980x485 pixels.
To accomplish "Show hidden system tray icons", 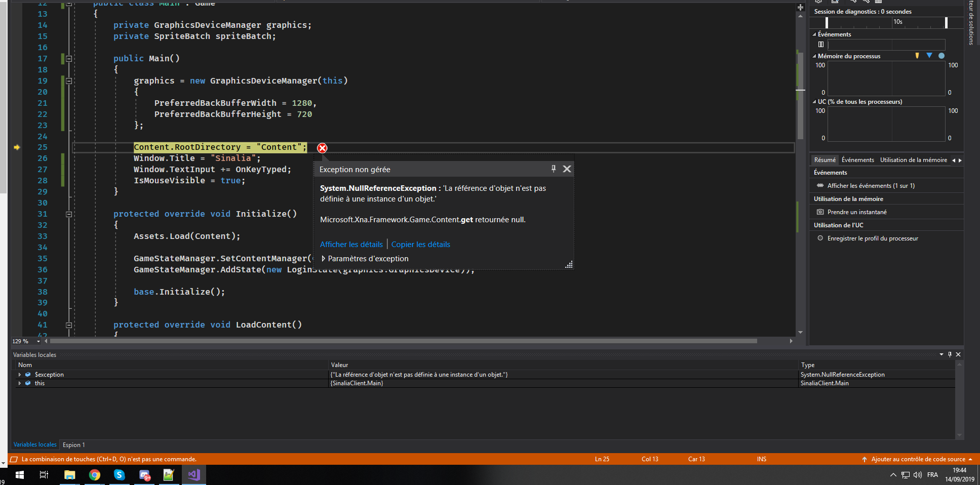I will [x=893, y=475].
